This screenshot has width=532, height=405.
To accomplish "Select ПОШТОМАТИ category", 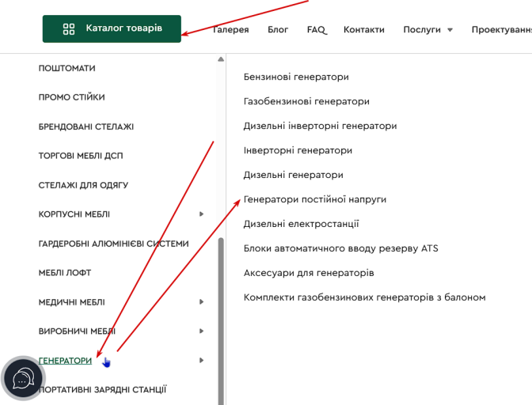I will pyautogui.click(x=66, y=68).
